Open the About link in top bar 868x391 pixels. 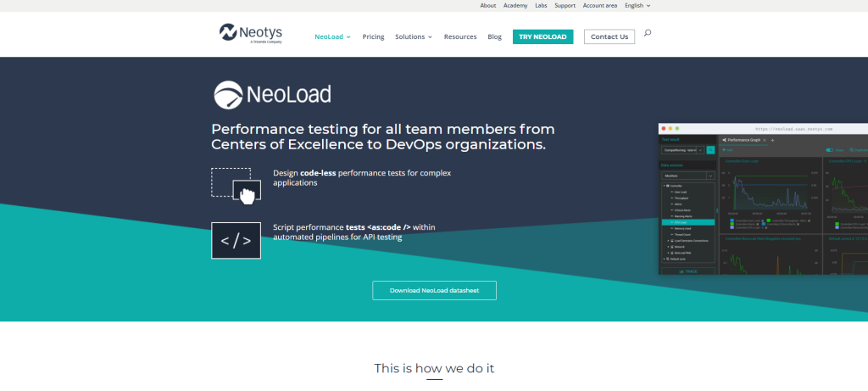pyautogui.click(x=487, y=6)
